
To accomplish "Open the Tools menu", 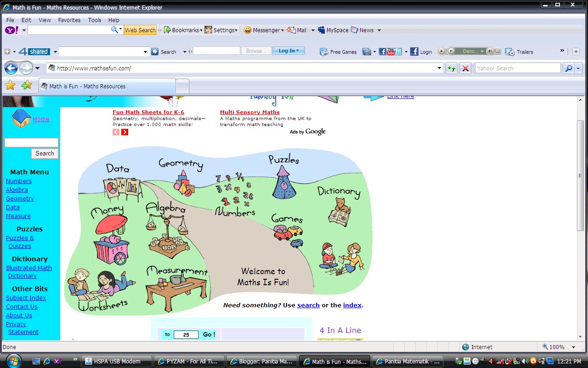I will point(95,20).
